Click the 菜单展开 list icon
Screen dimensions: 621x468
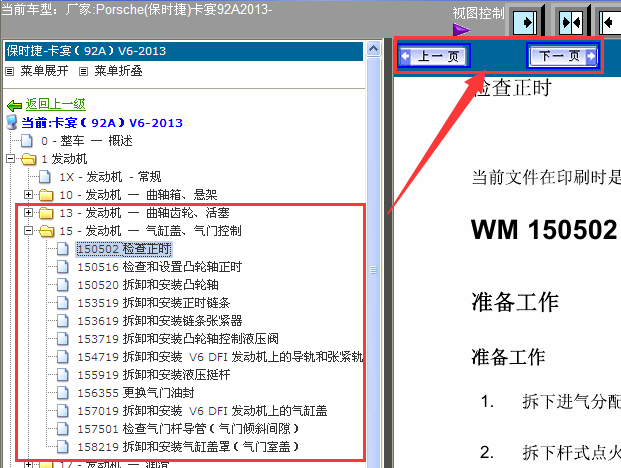(x=10, y=72)
